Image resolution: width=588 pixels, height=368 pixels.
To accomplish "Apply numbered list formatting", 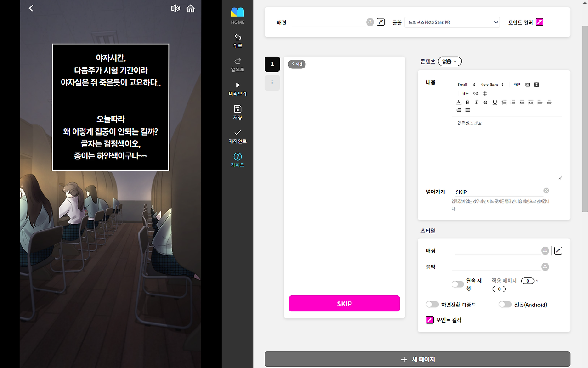I will point(504,102).
